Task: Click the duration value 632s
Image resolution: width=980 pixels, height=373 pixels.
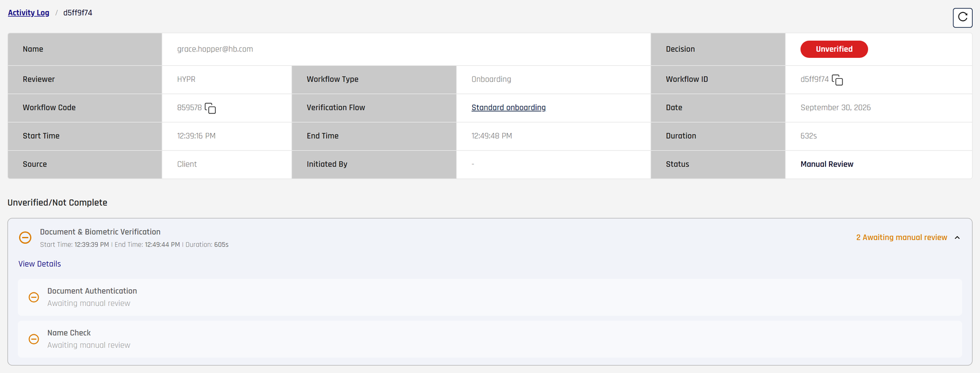Action: (x=808, y=136)
